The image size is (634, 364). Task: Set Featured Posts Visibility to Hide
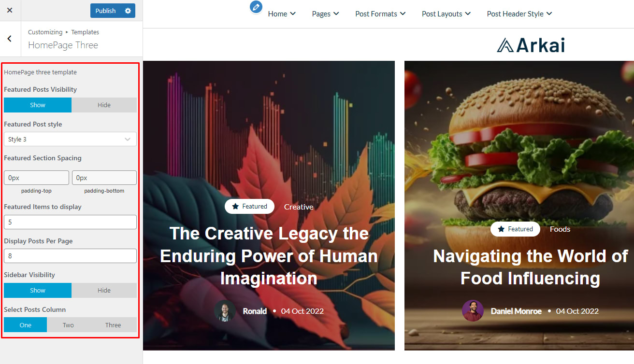(x=104, y=105)
